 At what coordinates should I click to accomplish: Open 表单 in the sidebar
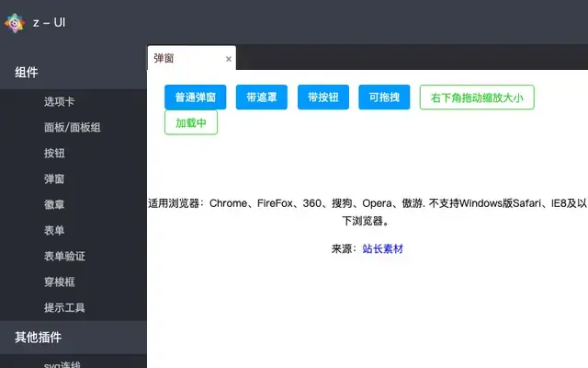54,230
